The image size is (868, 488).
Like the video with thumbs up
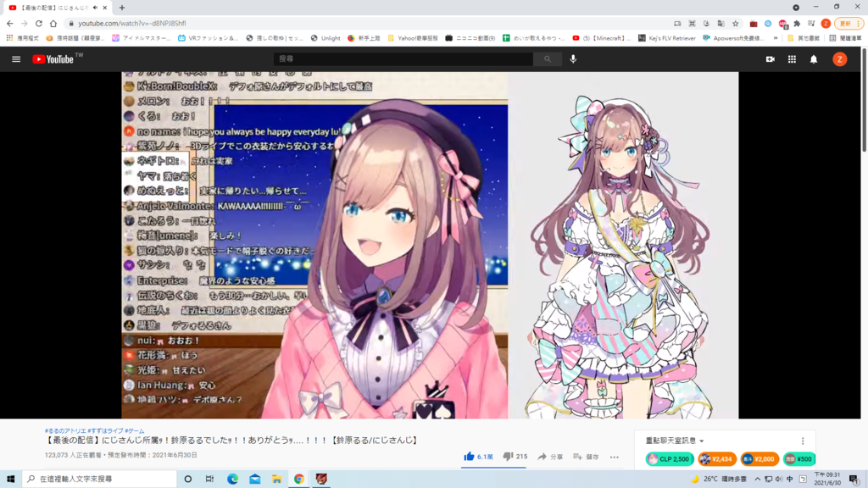[478, 457]
